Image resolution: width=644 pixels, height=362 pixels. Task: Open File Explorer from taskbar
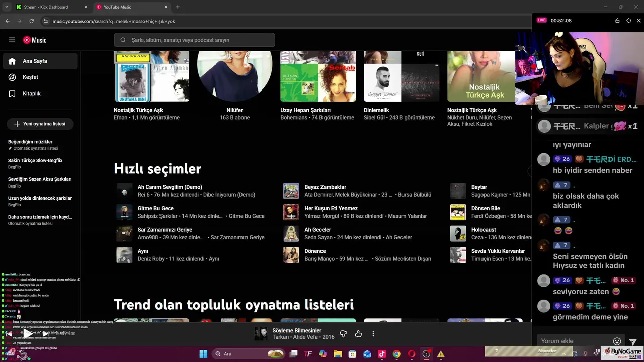click(338, 354)
